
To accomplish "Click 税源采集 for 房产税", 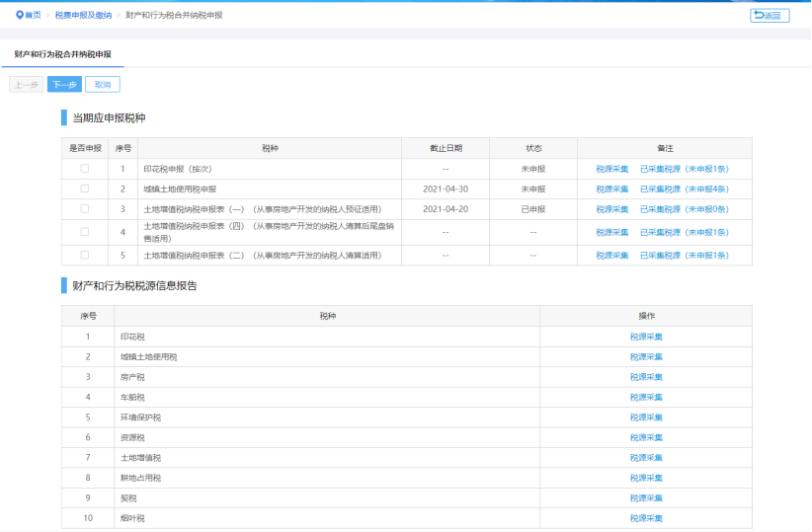I will (646, 377).
